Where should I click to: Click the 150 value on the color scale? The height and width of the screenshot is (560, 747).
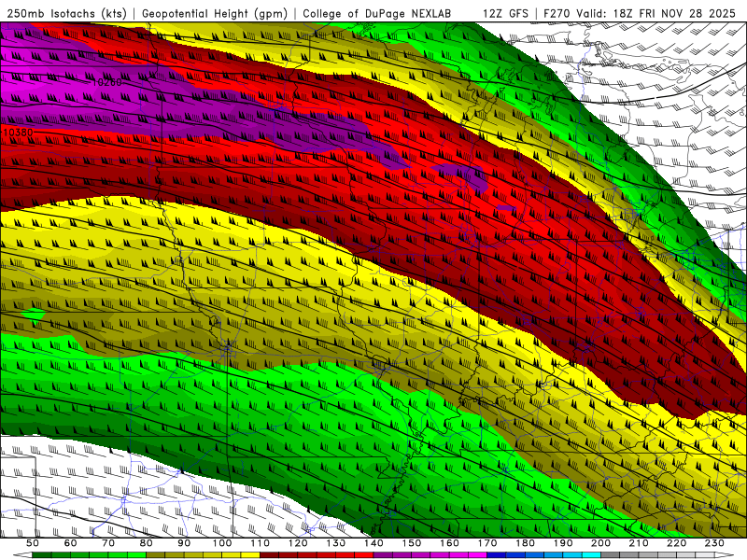click(411, 543)
